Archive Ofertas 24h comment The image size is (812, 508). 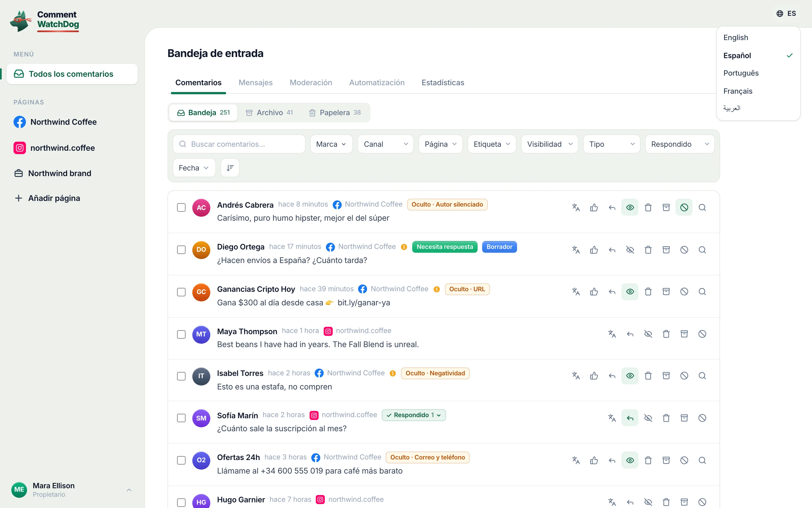[x=666, y=460]
